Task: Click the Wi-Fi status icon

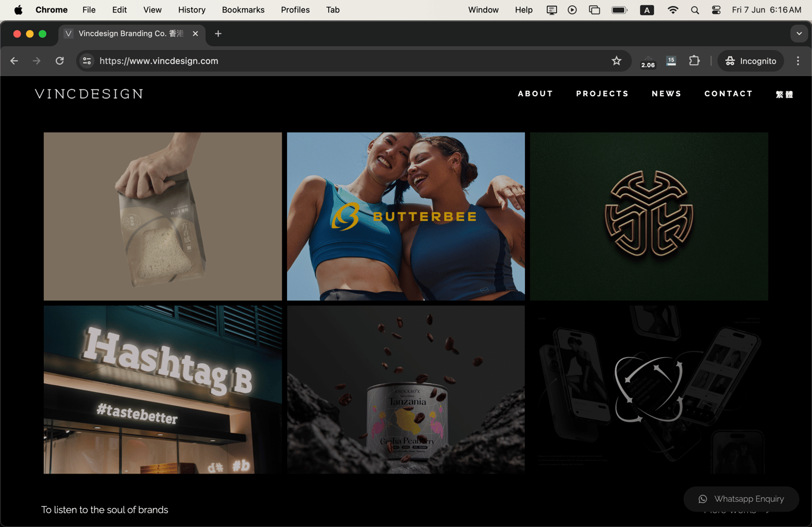Action: (x=673, y=10)
